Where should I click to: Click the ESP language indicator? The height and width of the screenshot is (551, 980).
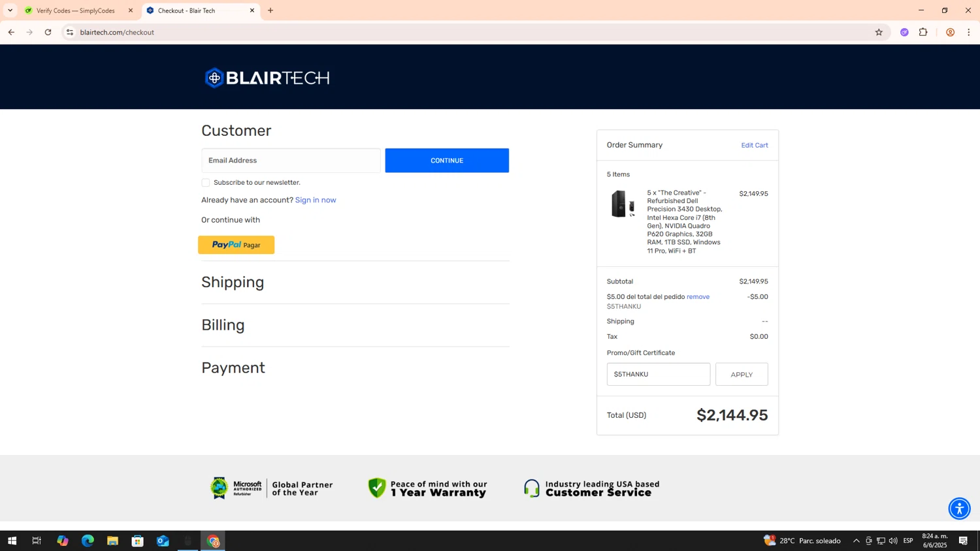[x=908, y=541]
